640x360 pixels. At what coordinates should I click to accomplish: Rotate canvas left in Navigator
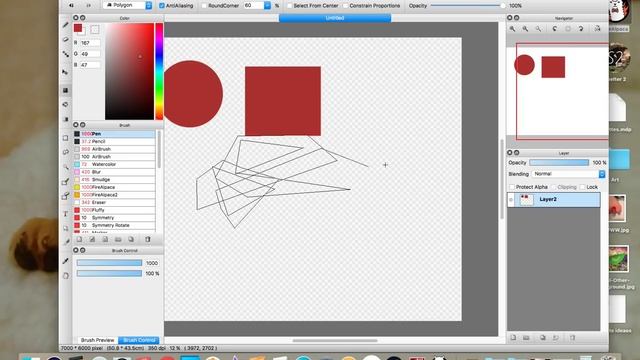click(x=554, y=29)
